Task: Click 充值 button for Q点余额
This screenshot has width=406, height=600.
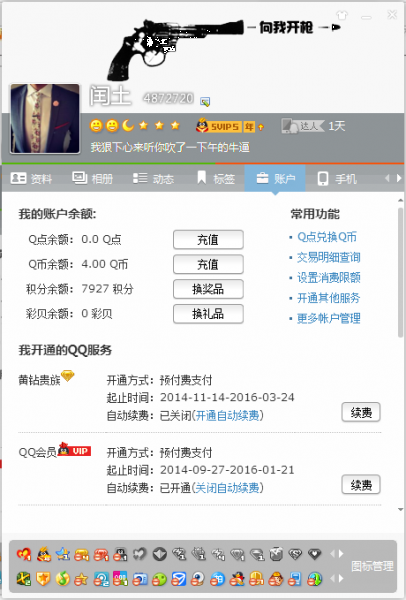Action: pyautogui.click(x=208, y=240)
